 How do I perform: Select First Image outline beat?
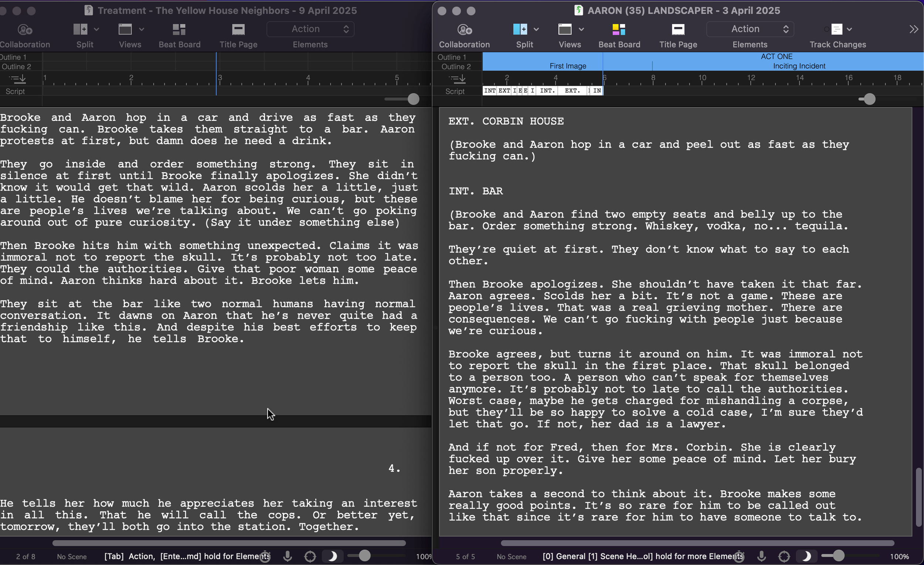[567, 66]
